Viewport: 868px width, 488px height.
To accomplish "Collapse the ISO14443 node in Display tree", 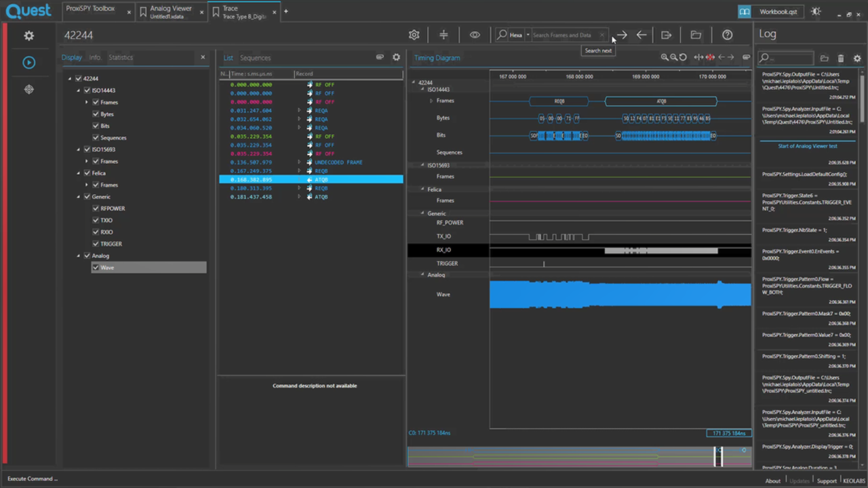I will [x=78, y=90].
